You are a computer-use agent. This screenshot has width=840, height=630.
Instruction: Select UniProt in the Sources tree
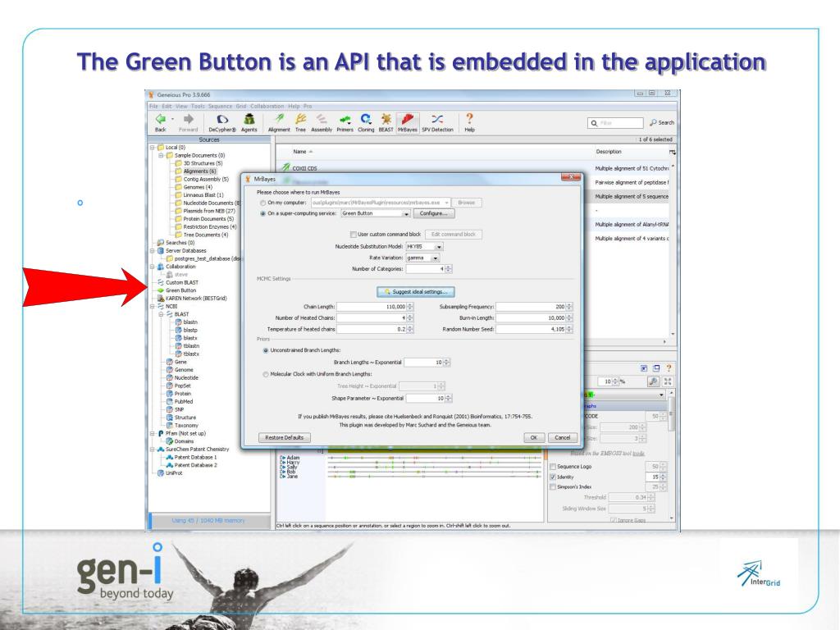[x=174, y=473]
